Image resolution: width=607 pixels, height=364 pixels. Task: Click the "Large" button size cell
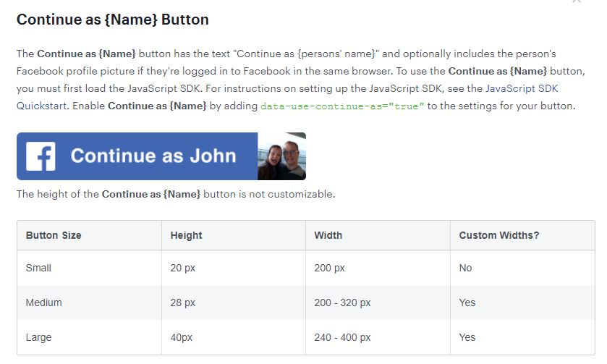point(38,337)
